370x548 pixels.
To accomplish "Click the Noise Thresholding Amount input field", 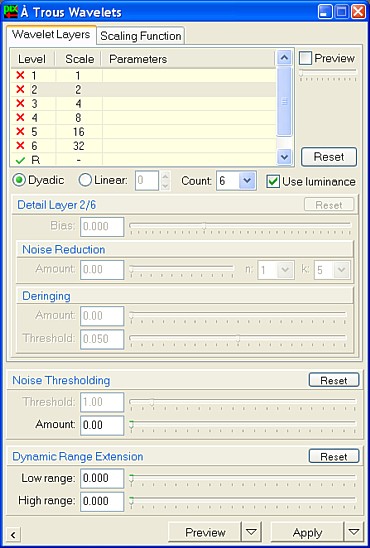I will pyautogui.click(x=102, y=425).
